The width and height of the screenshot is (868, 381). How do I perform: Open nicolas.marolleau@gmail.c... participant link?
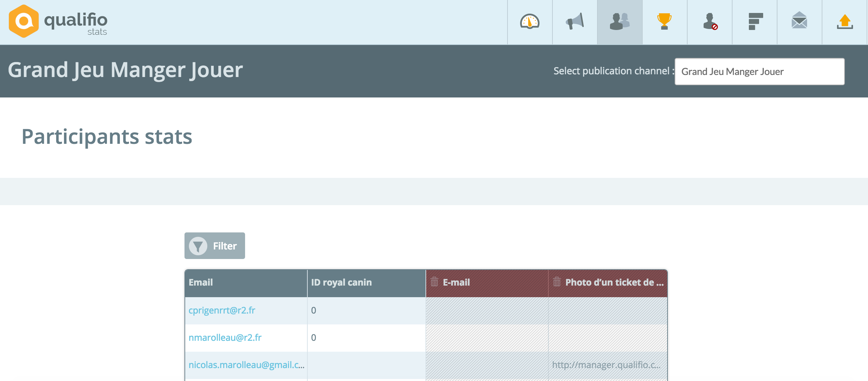[246, 365]
